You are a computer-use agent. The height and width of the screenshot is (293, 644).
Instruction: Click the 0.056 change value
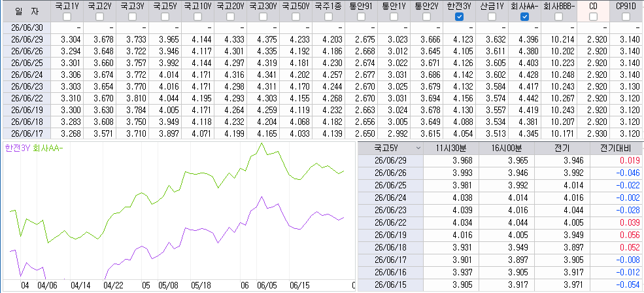click(x=630, y=235)
